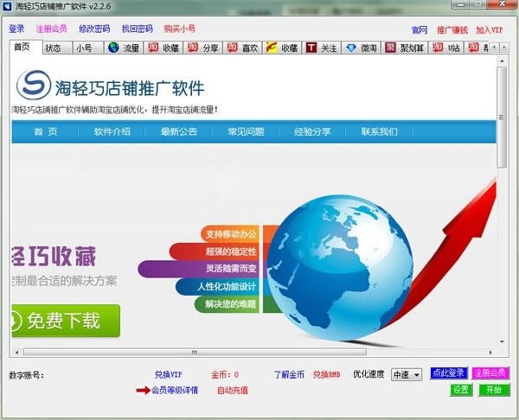519x420 pixels.
Task: Click the page's up scroll arrow
Action: point(502,61)
